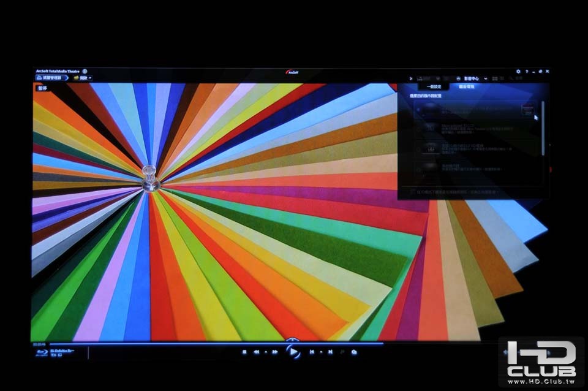The width and height of the screenshot is (588, 391).
Task: Select the Movie-optimized radio option
Action: [418, 129]
